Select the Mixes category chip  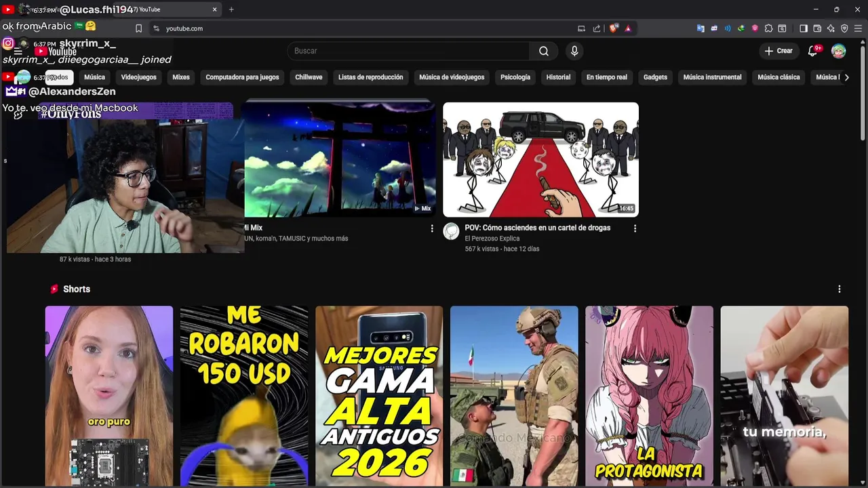click(x=181, y=77)
